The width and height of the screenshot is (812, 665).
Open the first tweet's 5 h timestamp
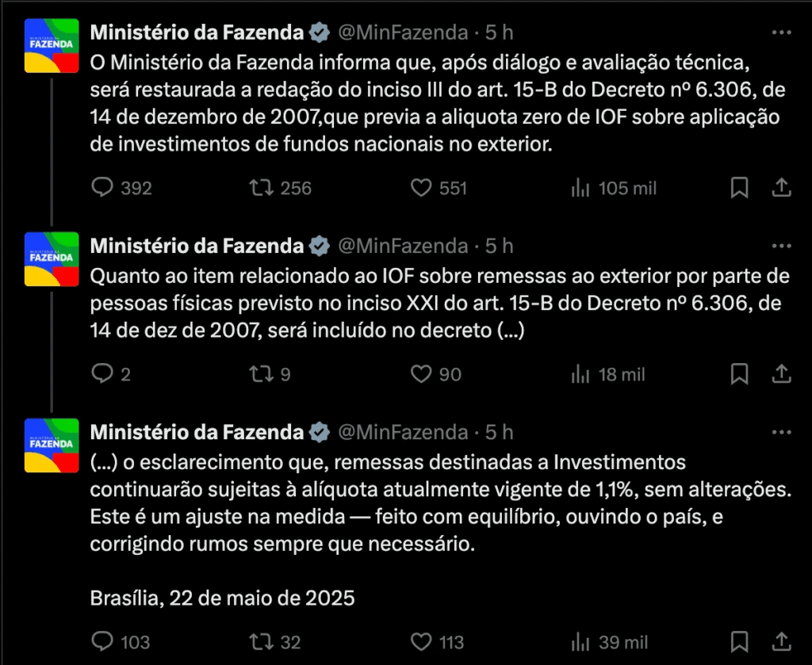(x=500, y=32)
